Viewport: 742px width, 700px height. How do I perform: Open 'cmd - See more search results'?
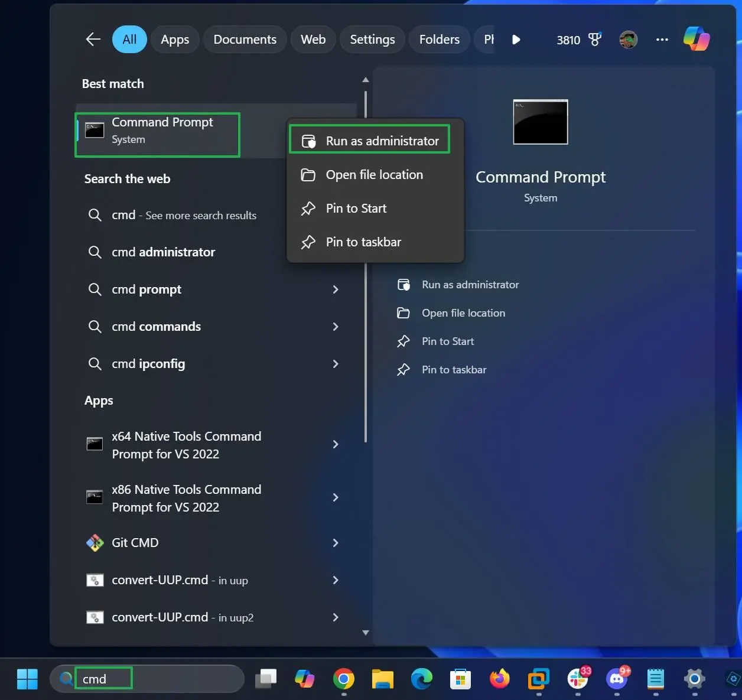pyautogui.click(x=184, y=215)
